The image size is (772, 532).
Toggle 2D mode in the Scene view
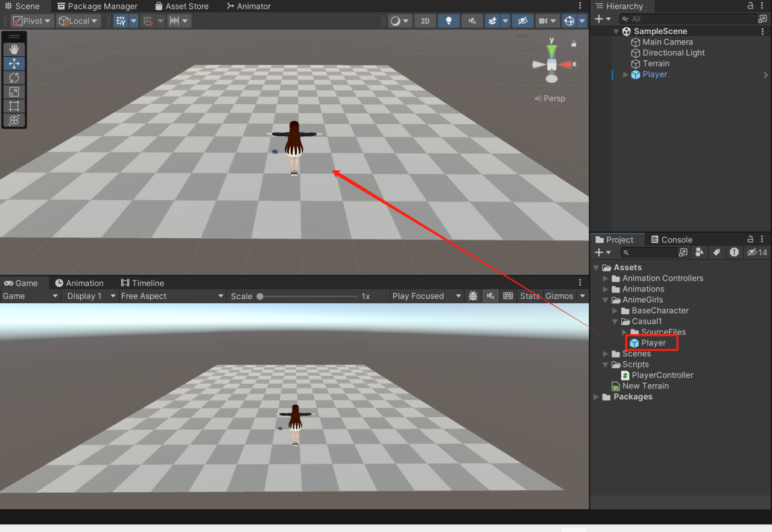pos(425,21)
